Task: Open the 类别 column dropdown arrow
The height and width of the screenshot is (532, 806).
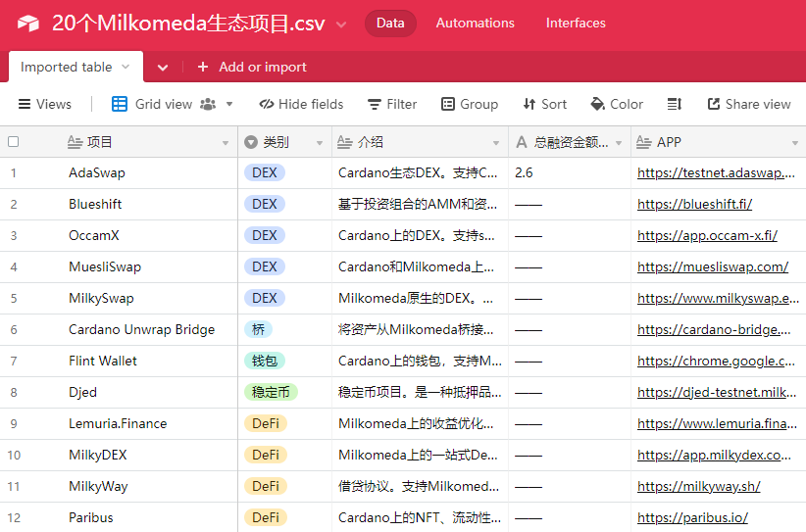Action: click(x=320, y=143)
